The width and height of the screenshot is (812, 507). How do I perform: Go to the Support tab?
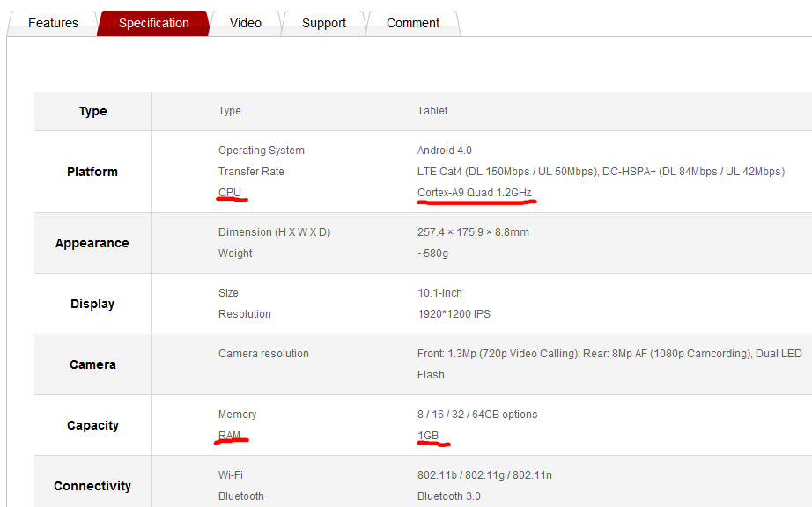point(324,23)
